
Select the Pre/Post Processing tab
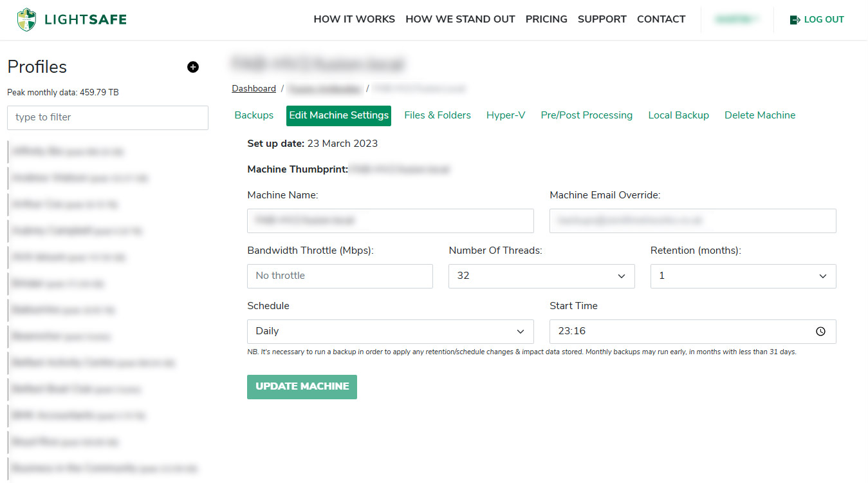coord(586,115)
